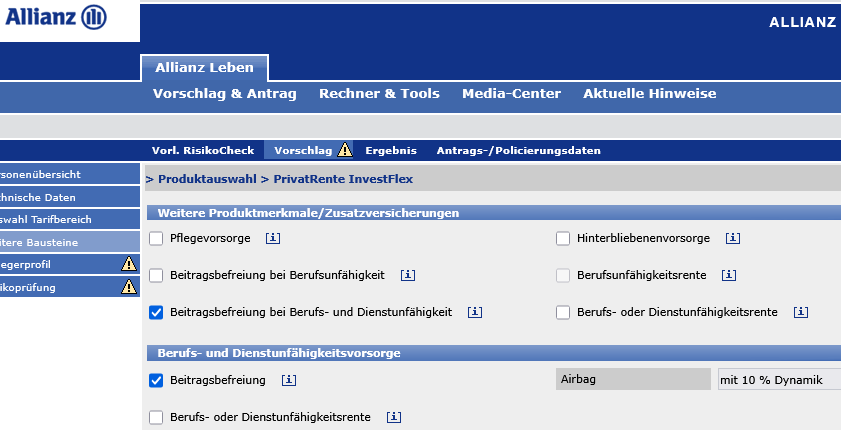
Task: Open Technische Daten in sidebar
Action: 70,197
